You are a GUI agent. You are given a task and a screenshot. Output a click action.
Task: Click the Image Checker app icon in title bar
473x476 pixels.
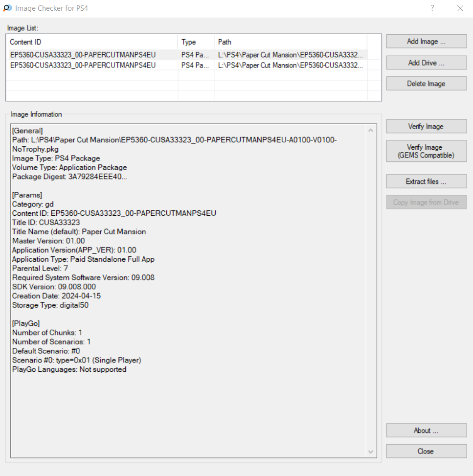pos(8,8)
